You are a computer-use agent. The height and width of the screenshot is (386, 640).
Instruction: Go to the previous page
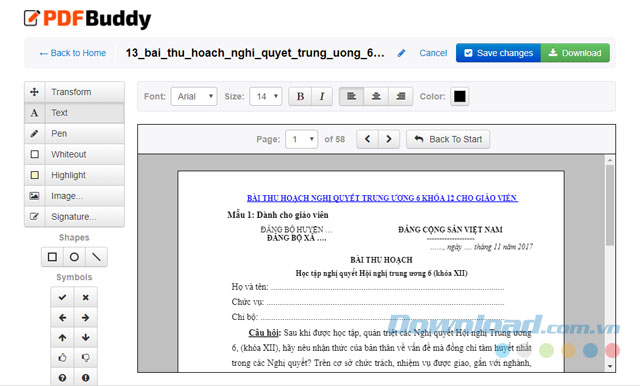tap(367, 139)
